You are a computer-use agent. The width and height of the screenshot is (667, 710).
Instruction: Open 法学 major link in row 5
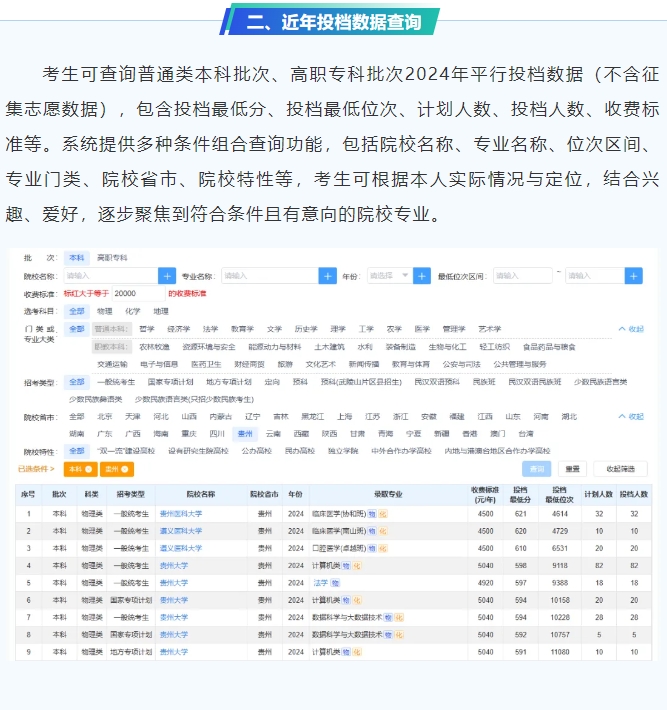pyautogui.click(x=320, y=583)
